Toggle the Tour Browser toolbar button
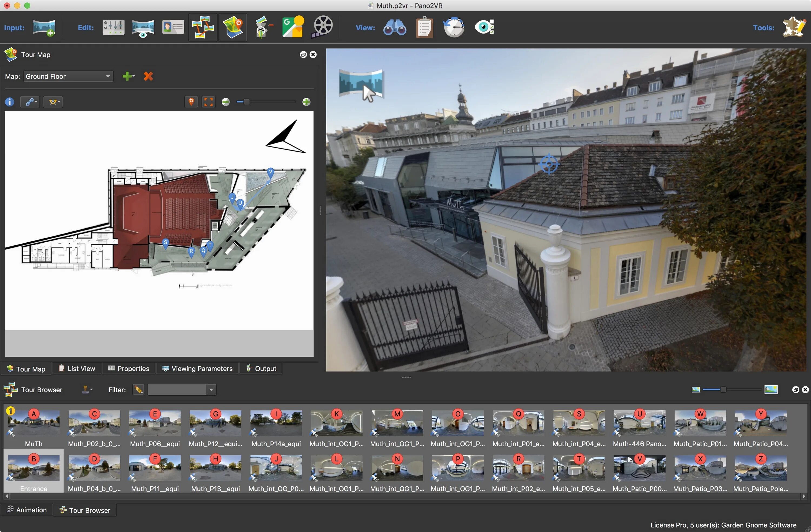Screen dimensions: 811x532 point(203,27)
